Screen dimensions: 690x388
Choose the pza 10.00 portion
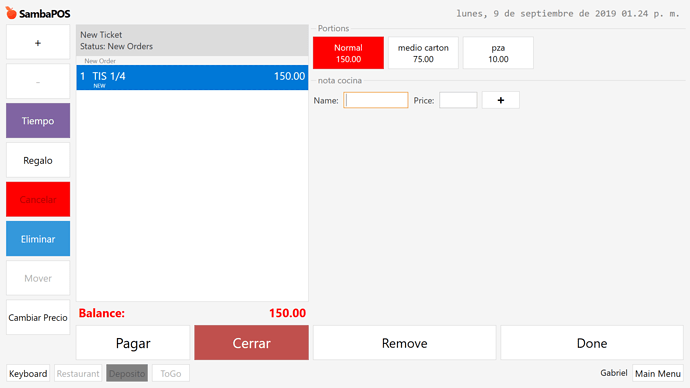[x=498, y=53]
